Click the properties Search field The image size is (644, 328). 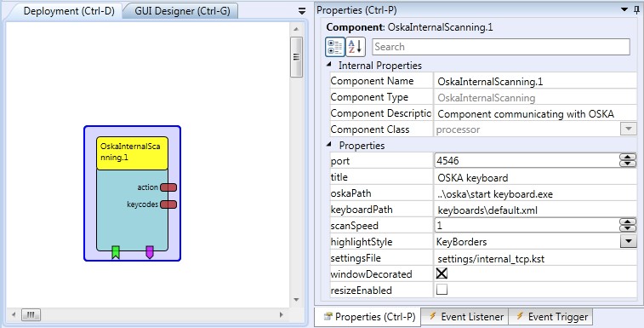(x=501, y=47)
